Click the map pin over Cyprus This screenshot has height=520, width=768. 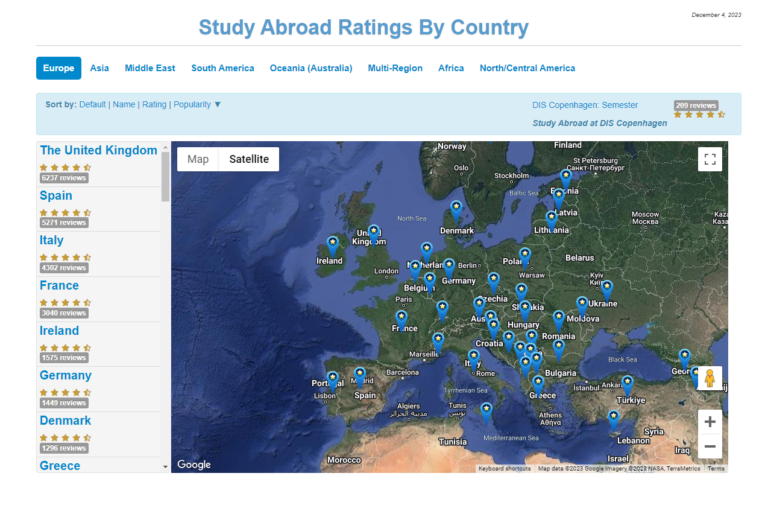(x=613, y=420)
